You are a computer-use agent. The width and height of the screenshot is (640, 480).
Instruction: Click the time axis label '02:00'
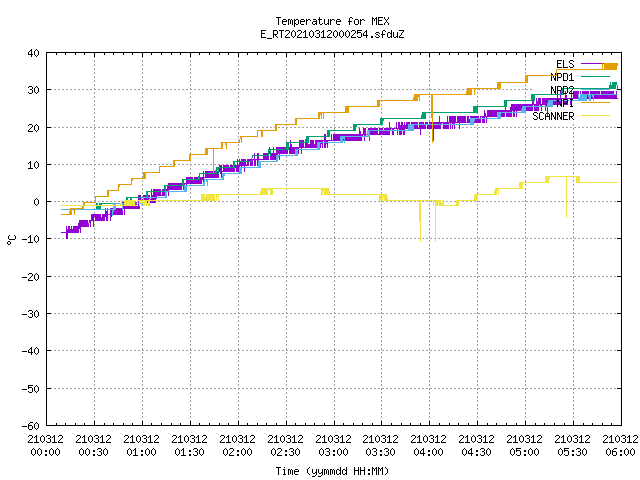pos(237,452)
